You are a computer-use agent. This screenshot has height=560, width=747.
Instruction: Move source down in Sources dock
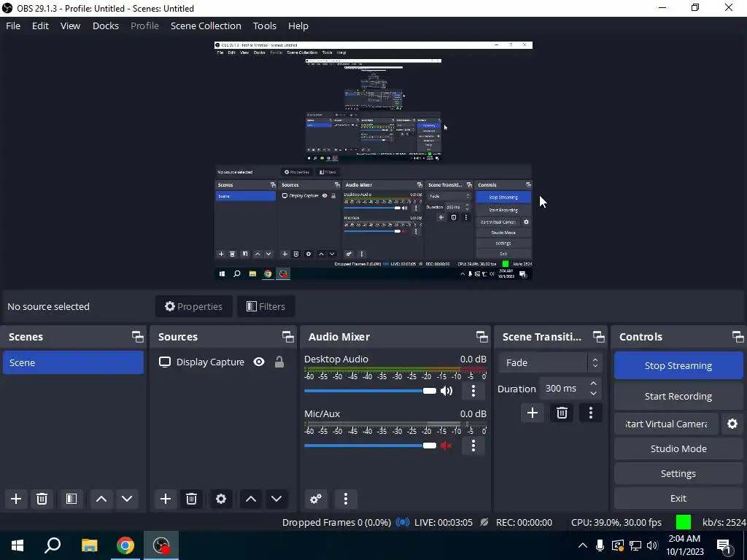pyautogui.click(x=276, y=499)
